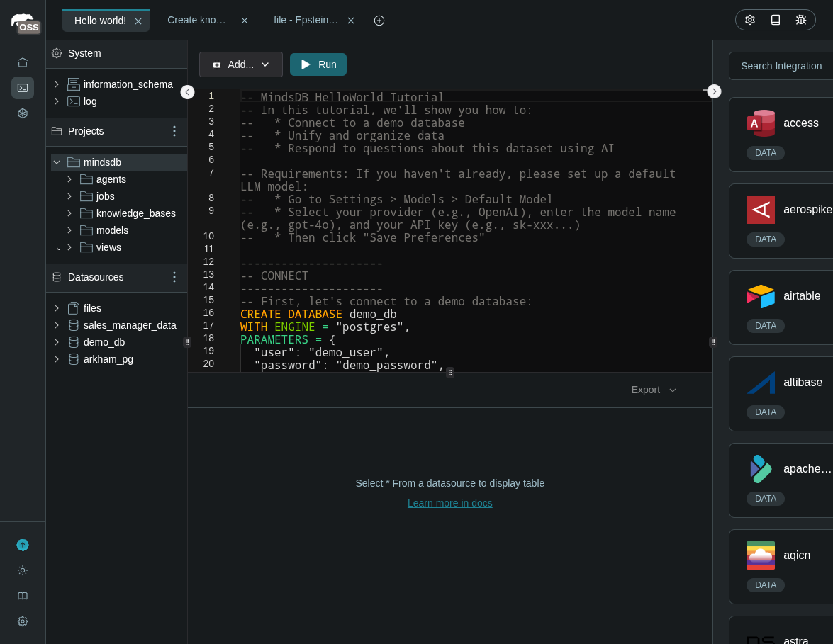This screenshot has width=833, height=644.
Task: Open settings gear in top-right toolbar
Action: pyautogui.click(x=750, y=20)
